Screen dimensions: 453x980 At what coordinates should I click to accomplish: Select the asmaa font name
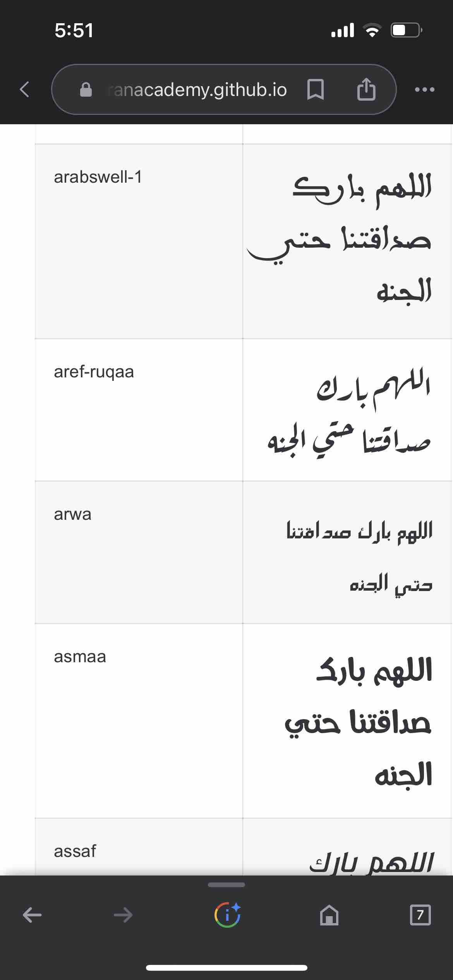pos(80,656)
